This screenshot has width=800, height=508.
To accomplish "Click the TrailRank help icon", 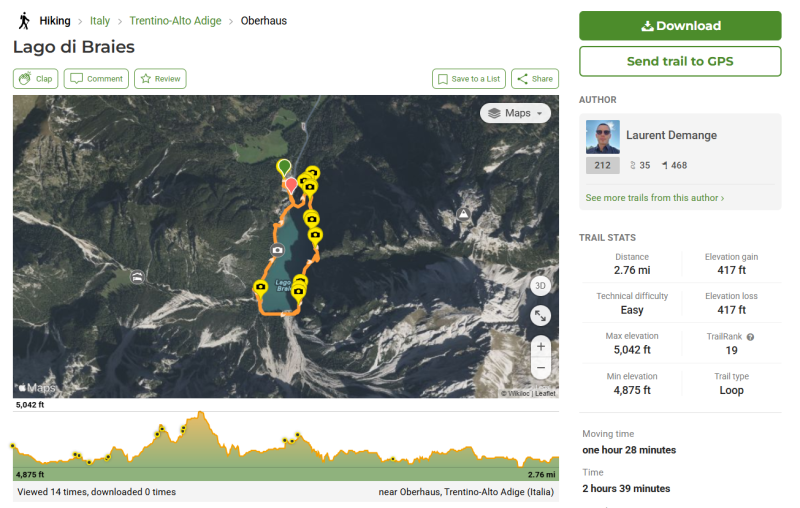I will (x=750, y=337).
